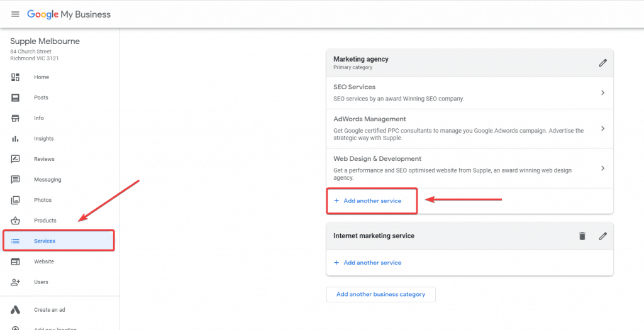Click the Users add-person icon
This screenshot has width=644, height=330.
15,282
